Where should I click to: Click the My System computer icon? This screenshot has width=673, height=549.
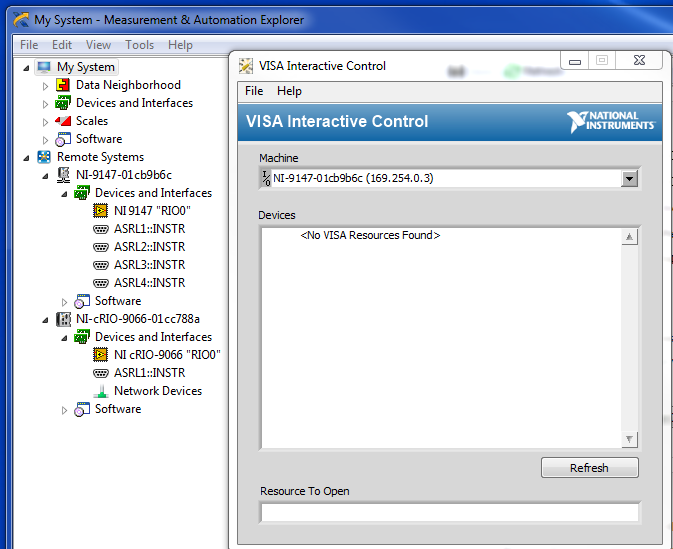pyautogui.click(x=44, y=67)
